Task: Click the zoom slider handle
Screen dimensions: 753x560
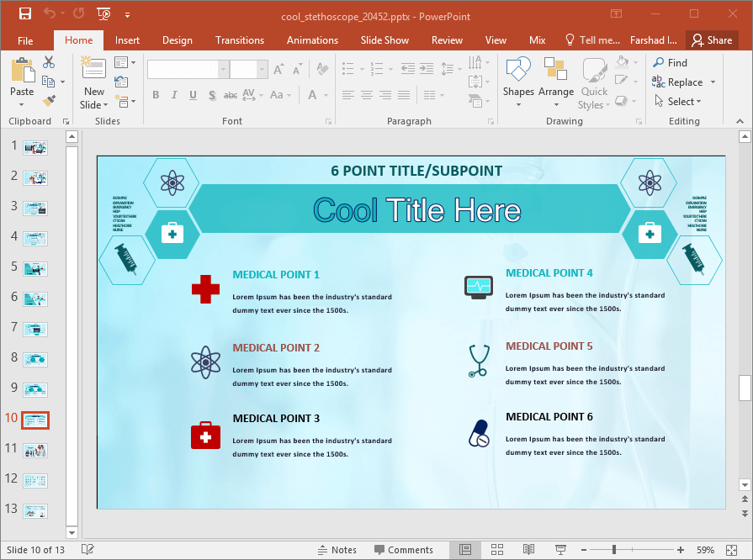Action: [614, 550]
